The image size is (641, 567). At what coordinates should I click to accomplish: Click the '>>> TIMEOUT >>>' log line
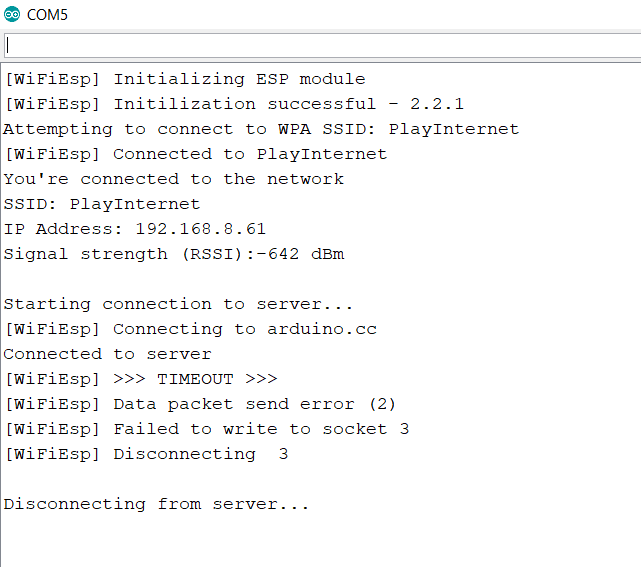(x=141, y=379)
